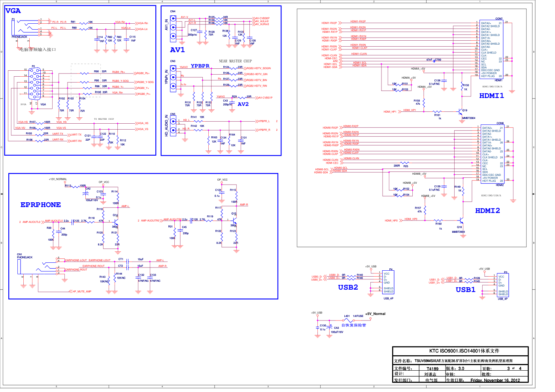Select the HDMI1 section label
The height and width of the screenshot is (392, 555).
pyautogui.click(x=491, y=96)
